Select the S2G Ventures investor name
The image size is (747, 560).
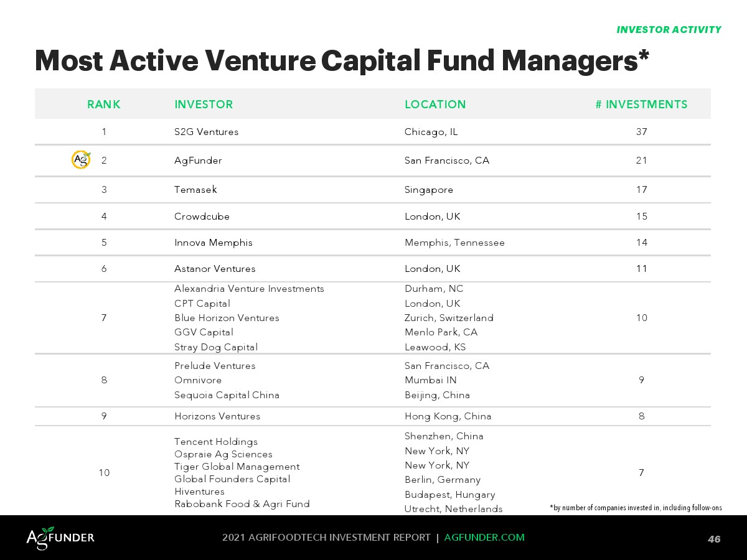pos(206,132)
